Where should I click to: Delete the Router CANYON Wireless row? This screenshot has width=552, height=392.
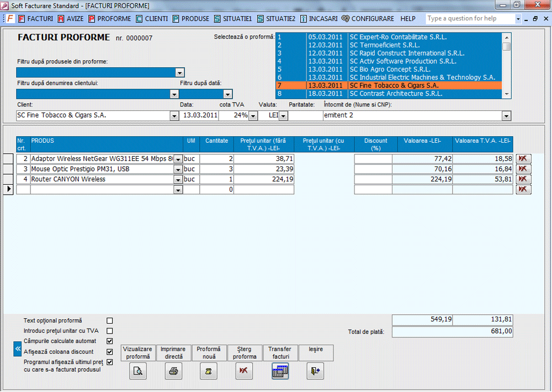(523, 179)
